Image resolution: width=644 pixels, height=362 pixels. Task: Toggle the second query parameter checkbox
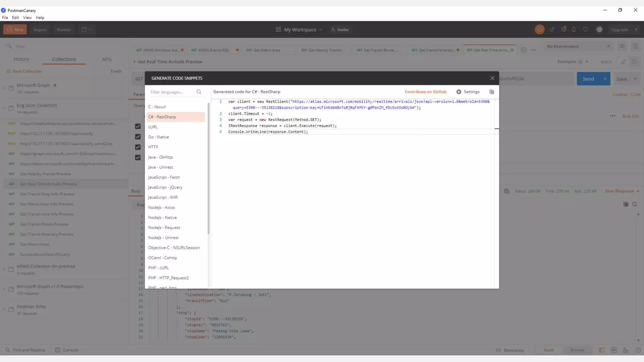[138, 137]
